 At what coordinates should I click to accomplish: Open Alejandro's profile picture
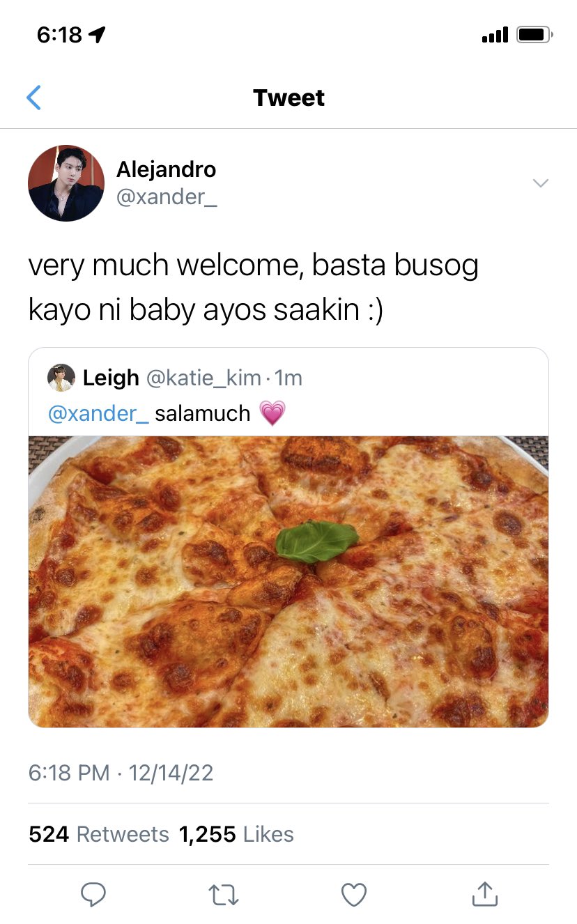tap(66, 183)
